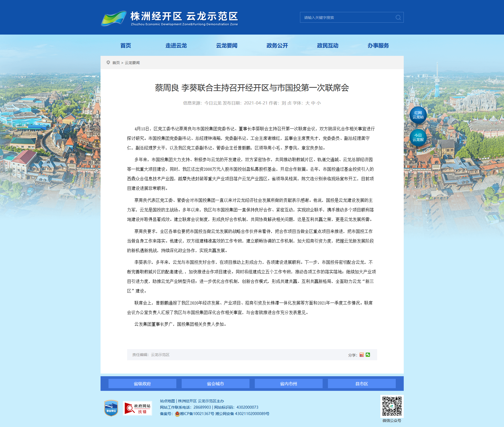The image size is (504, 427).
Task: Click the 事业单位 badge icon
Action: [x=111, y=408]
